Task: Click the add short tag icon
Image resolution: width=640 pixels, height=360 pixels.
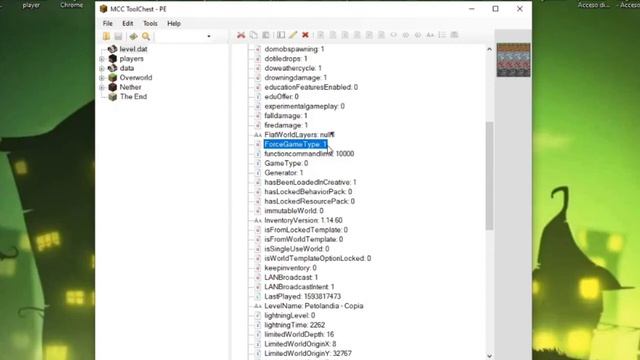Action: (x=333, y=35)
